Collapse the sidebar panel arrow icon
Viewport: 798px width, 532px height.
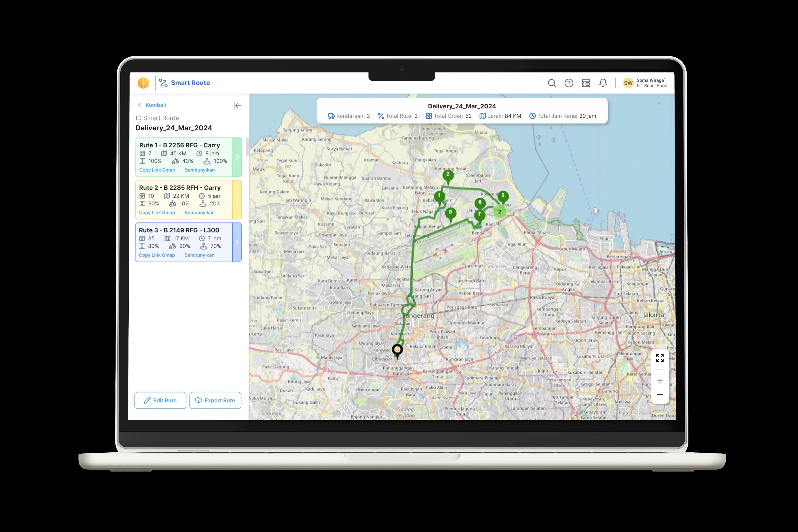237,106
